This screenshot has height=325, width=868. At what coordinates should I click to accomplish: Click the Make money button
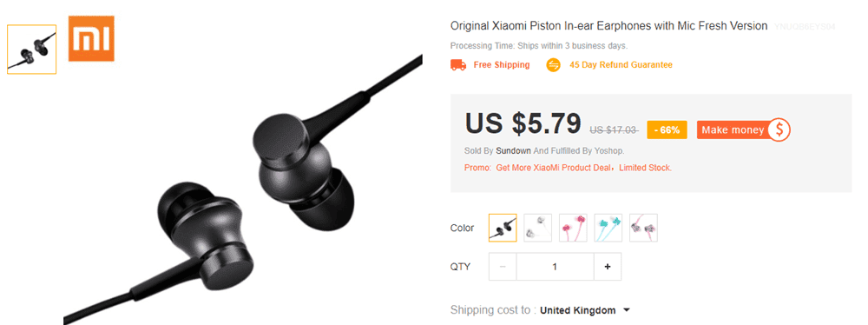pos(744,129)
